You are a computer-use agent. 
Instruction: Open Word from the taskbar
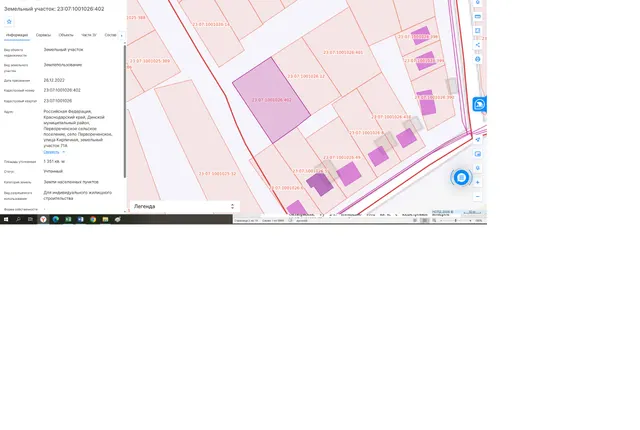[x=80, y=219]
